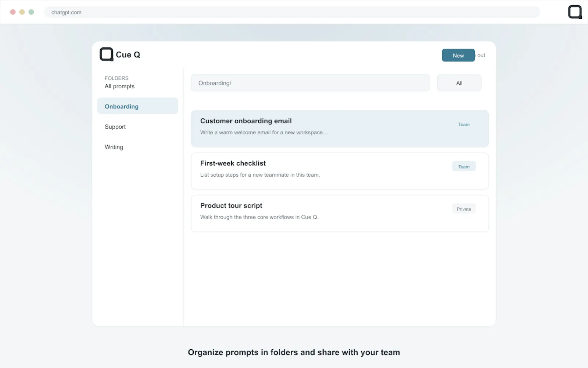Viewport: 588px width, 368px height.
Task: Click the chatgpt.com address bar
Action: (x=292, y=12)
